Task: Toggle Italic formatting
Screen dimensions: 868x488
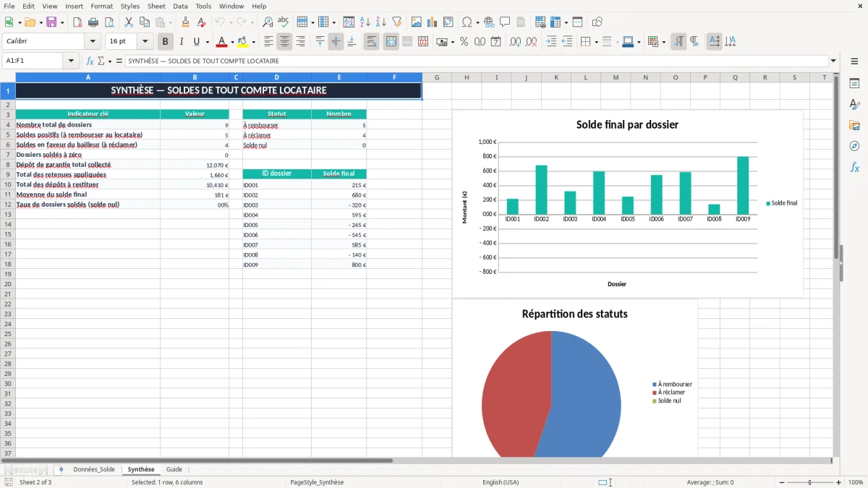Action: (x=181, y=42)
